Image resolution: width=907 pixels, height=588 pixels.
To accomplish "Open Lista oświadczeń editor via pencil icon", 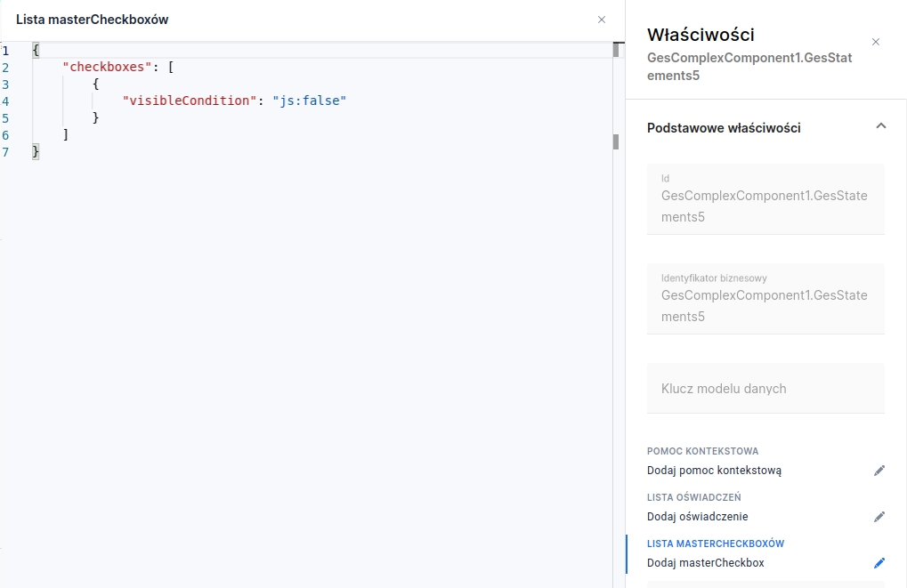I will 879,517.
